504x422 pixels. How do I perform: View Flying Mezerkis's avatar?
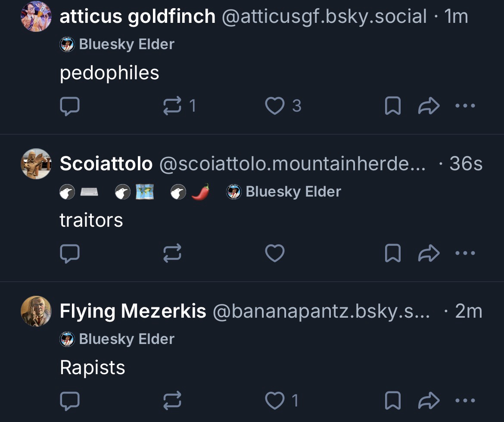point(36,311)
